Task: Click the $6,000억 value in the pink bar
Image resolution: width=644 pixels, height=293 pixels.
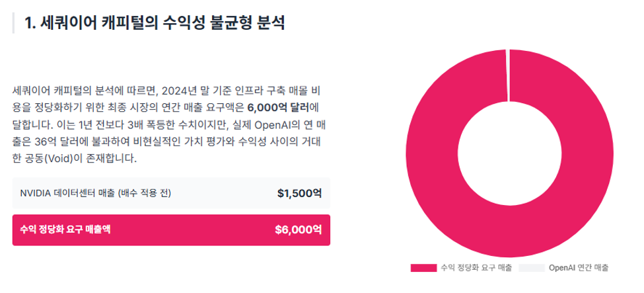Action: pyautogui.click(x=298, y=230)
